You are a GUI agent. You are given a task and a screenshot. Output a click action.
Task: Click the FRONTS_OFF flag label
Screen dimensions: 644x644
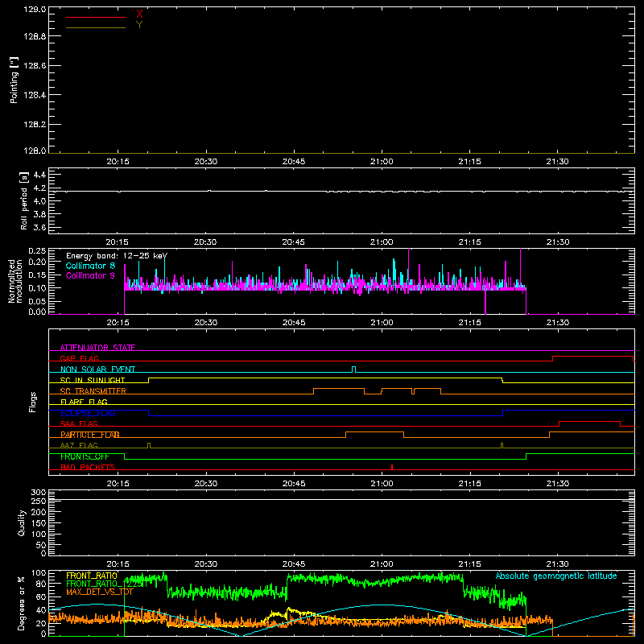tap(85, 456)
